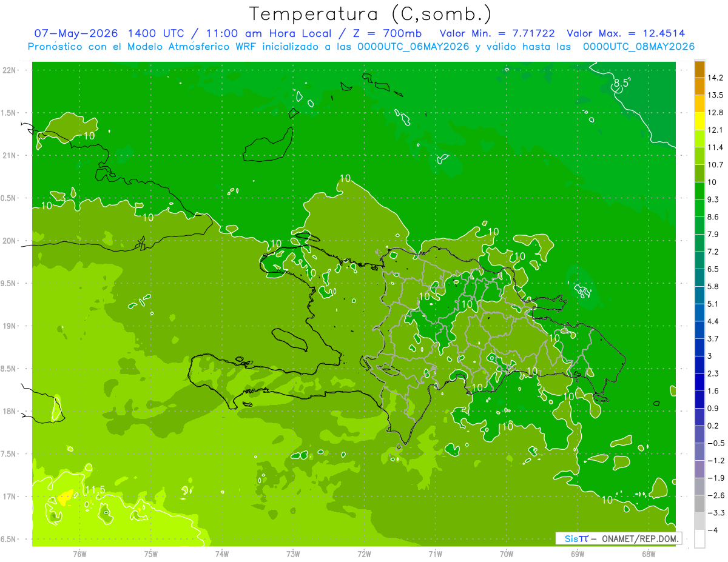The image size is (728, 562).
Task: Click the Valor Min. = 7.71722 text
Action: pos(497,33)
